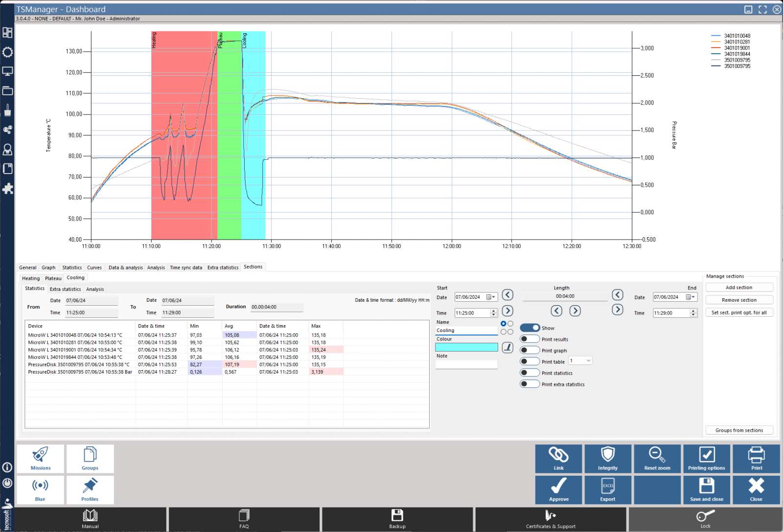
Task: Click the Add section button
Action: [739, 287]
